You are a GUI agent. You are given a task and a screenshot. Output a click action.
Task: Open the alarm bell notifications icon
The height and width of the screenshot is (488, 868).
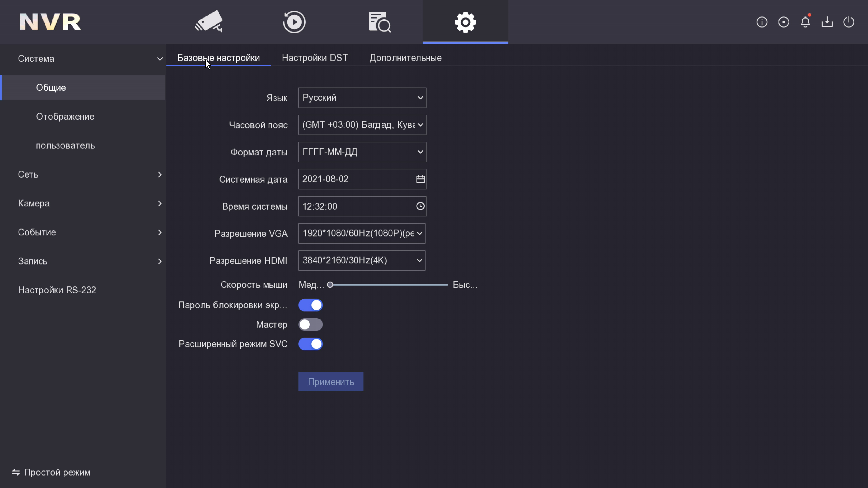point(805,22)
